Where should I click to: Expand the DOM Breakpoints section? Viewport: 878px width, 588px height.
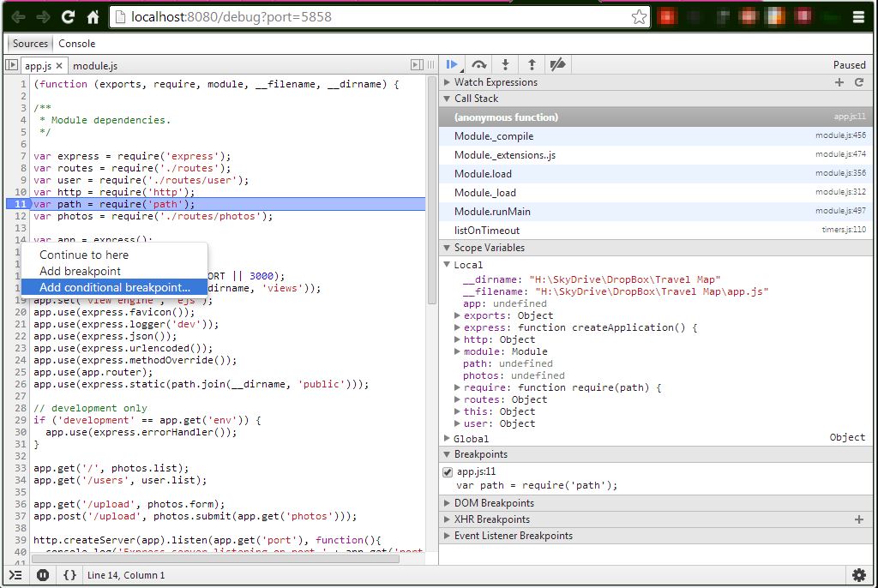click(x=493, y=503)
